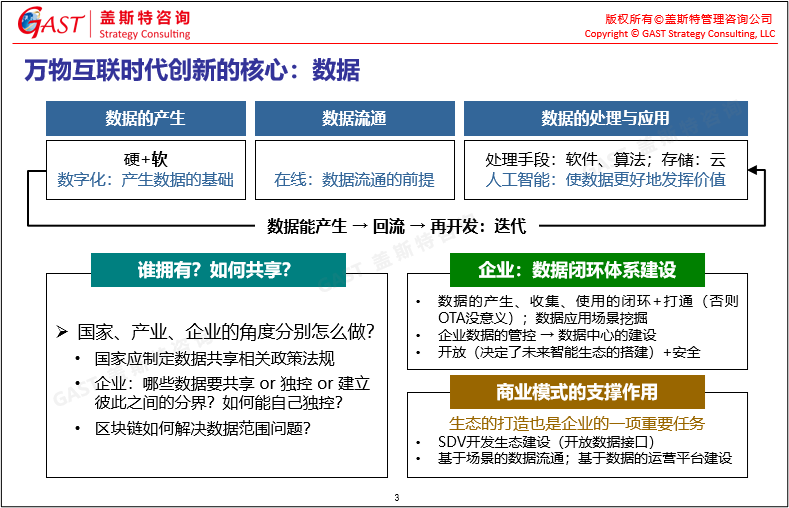
Task: Select the 国家应制定数据共享相关政策法规 bullet
Action: pyautogui.click(x=214, y=359)
